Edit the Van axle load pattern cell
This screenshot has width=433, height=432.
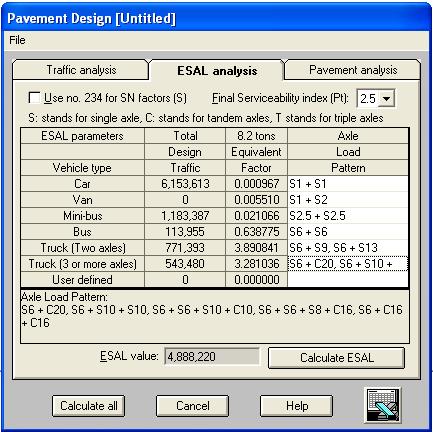[348, 200]
